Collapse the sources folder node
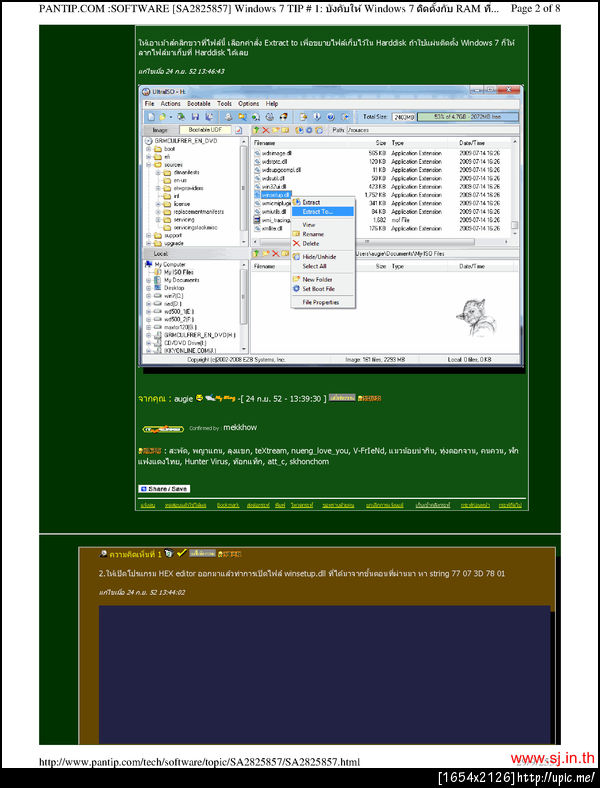Image resolution: width=600 pixels, height=788 pixels. (x=149, y=164)
